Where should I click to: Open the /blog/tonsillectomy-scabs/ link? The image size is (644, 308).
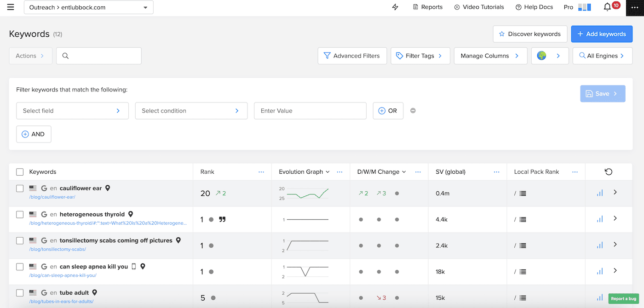tap(57, 249)
